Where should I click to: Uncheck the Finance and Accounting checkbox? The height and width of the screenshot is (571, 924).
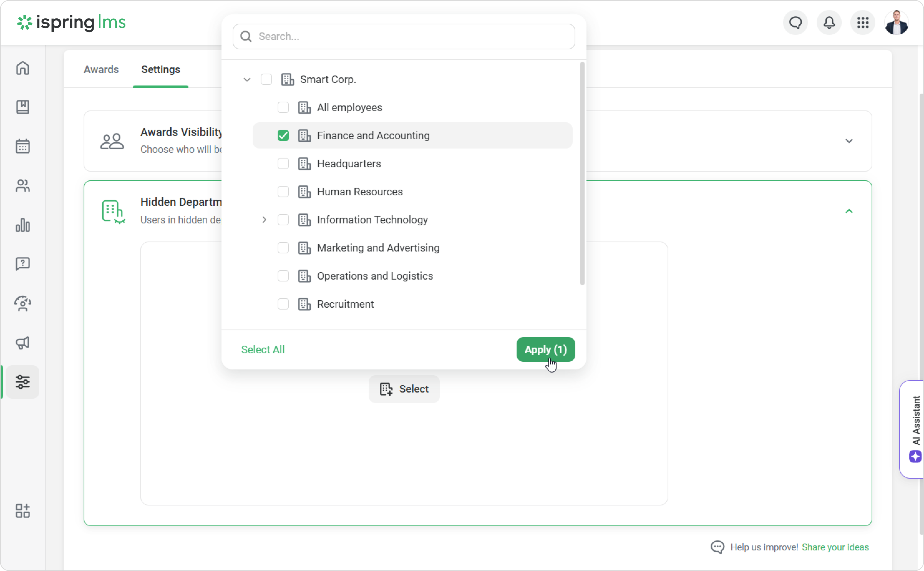pyautogui.click(x=283, y=136)
